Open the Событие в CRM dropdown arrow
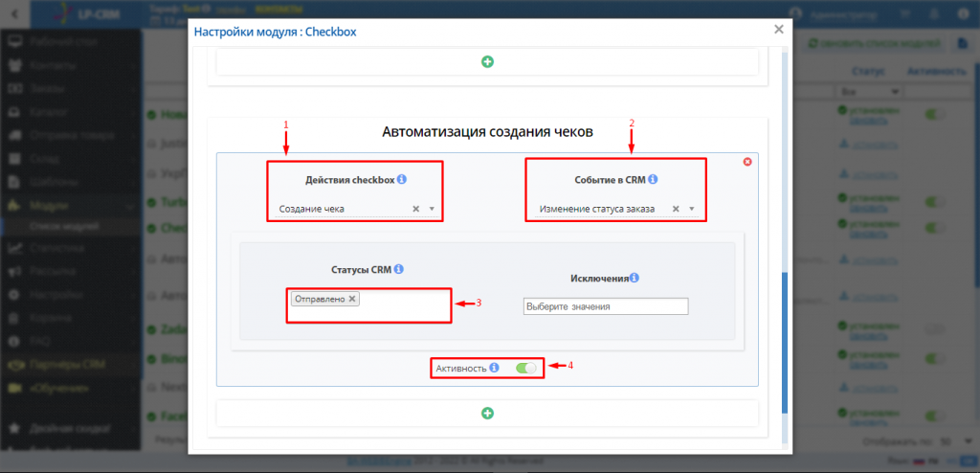This screenshot has height=473, width=980. click(691, 209)
